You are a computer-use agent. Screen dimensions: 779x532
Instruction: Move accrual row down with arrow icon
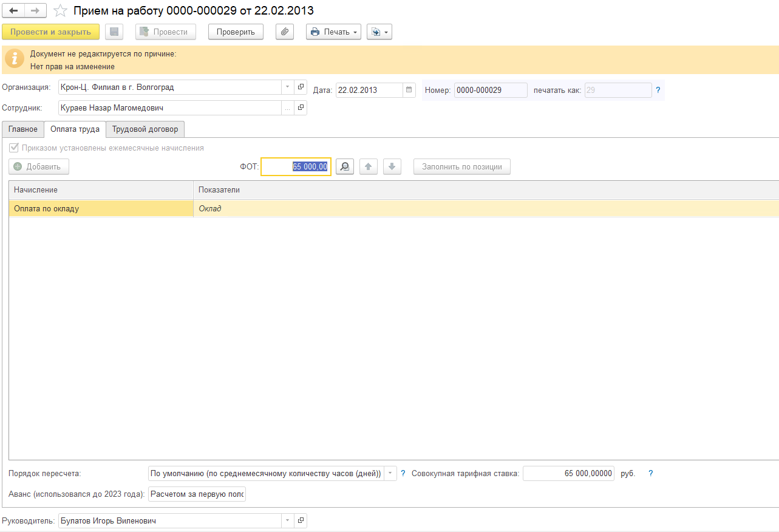click(392, 166)
